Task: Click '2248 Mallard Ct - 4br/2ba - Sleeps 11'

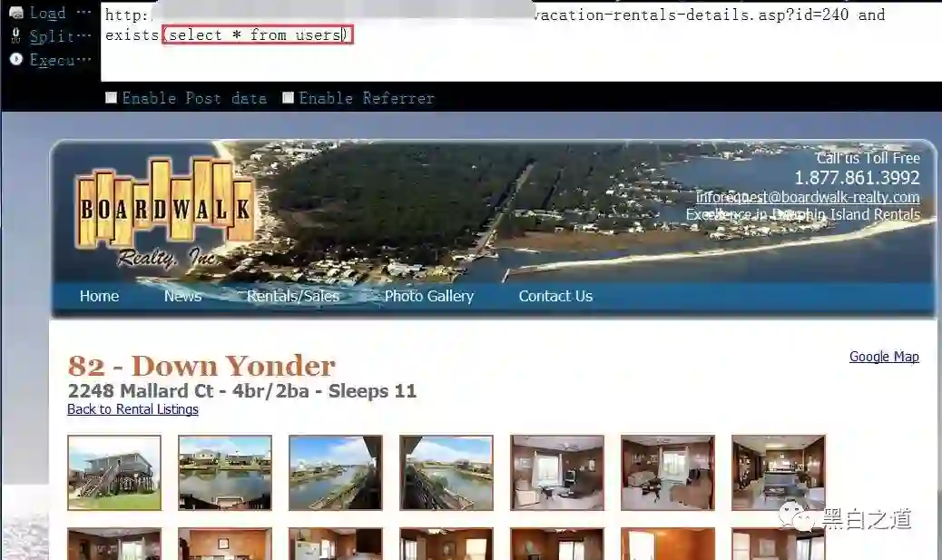Action: pyautogui.click(x=242, y=391)
